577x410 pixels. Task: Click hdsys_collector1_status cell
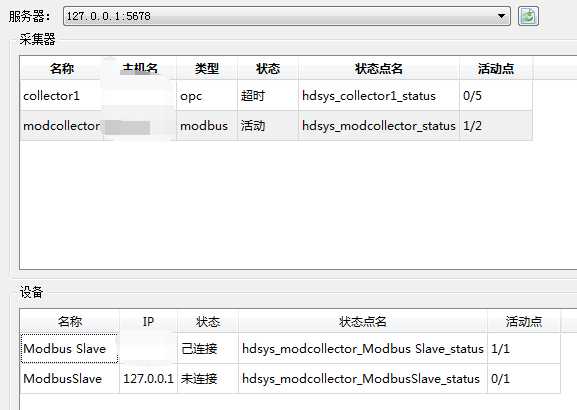pos(379,96)
